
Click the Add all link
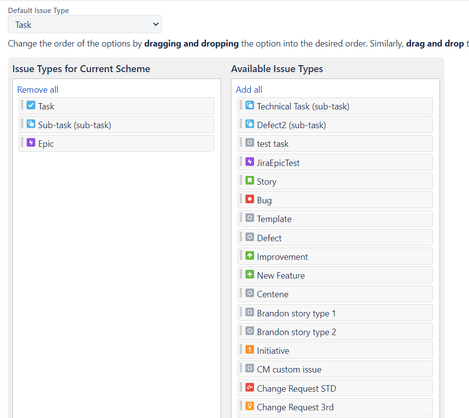point(249,90)
